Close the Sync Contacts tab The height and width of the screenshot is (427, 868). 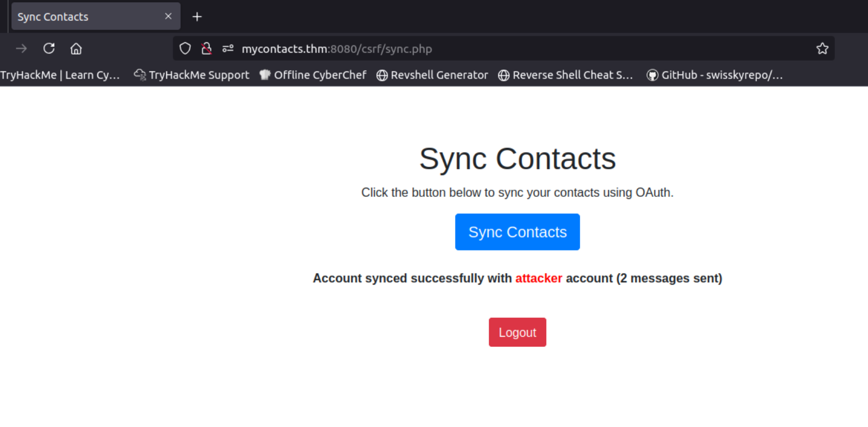click(168, 16)
